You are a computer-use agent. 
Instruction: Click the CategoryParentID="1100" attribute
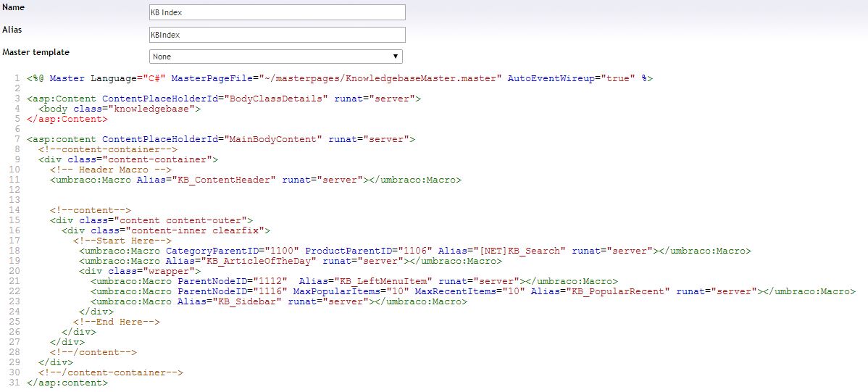(x=233, y=251)
